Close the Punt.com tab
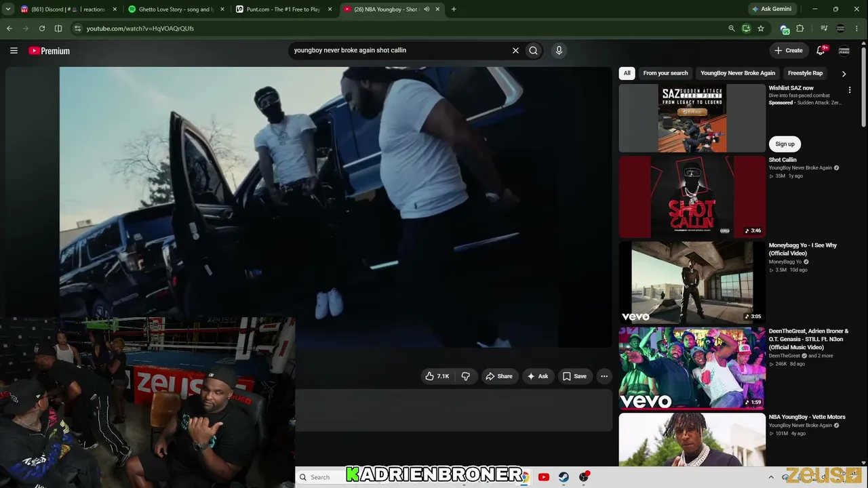 click(329, 9)
